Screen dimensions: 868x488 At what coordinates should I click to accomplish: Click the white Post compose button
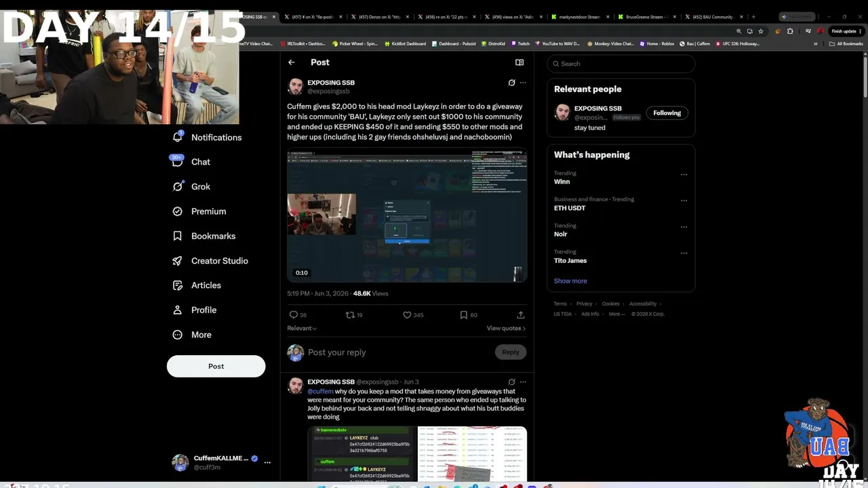coord(216,366)
